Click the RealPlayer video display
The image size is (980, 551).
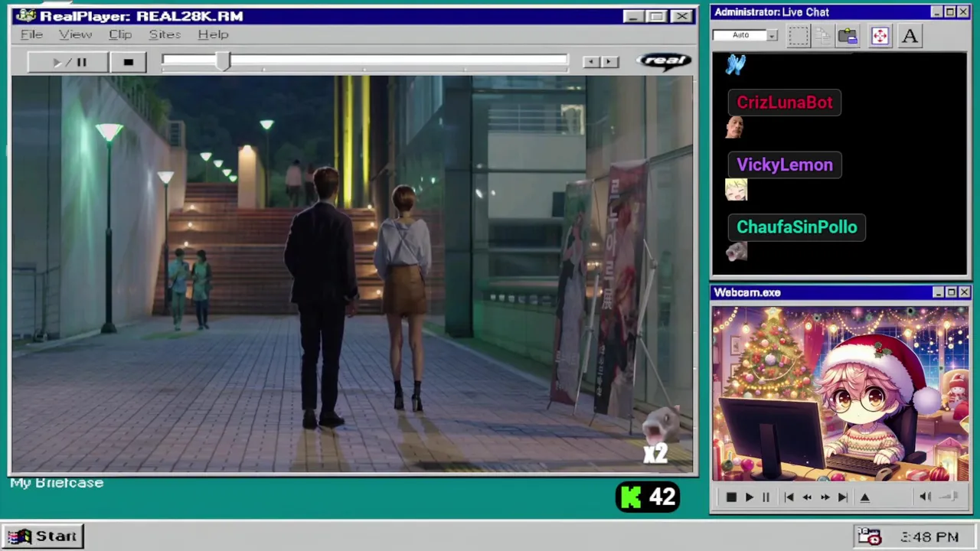tap(352, 275)
